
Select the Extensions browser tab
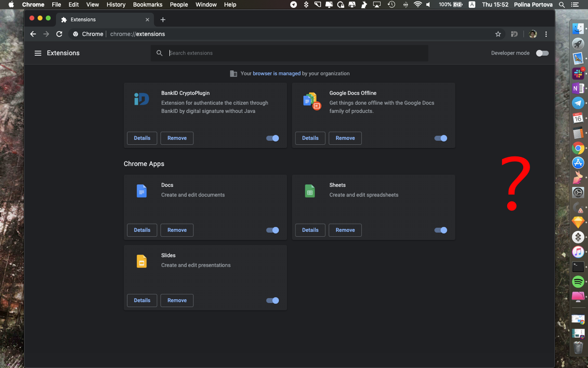[x=105, y=20]
